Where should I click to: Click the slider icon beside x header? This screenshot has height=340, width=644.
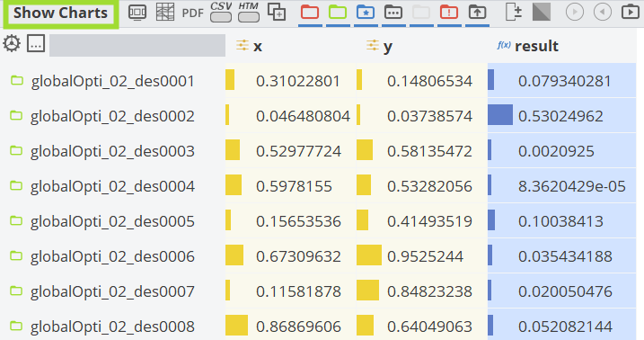[243, 45]
